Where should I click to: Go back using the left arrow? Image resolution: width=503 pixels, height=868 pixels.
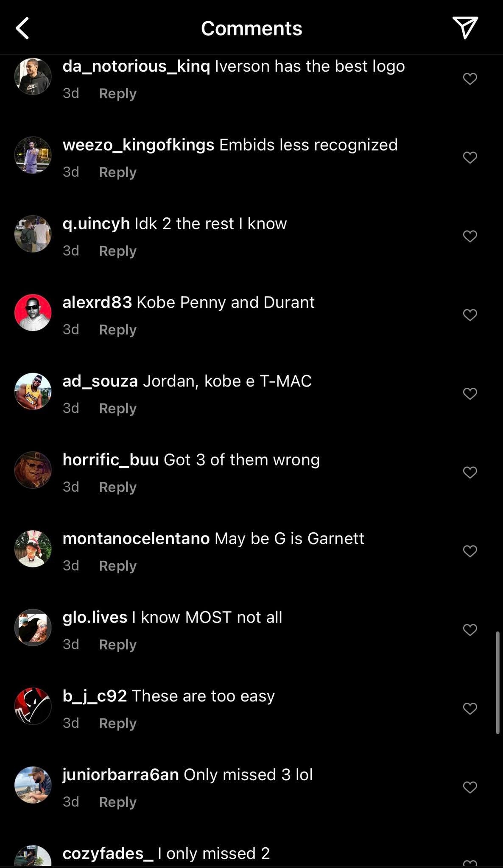point(22,28)
